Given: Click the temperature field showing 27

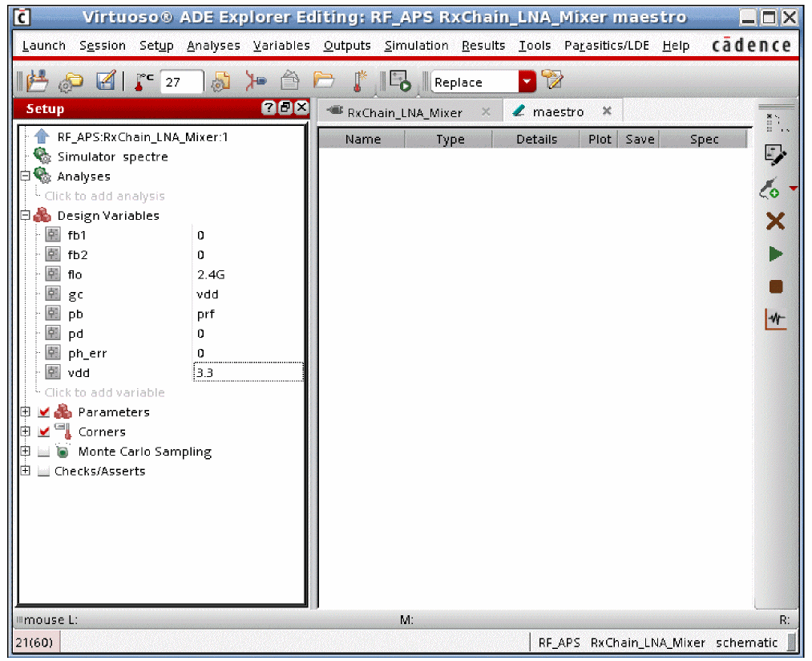Looking at the screenshot, I should point(180,82).
